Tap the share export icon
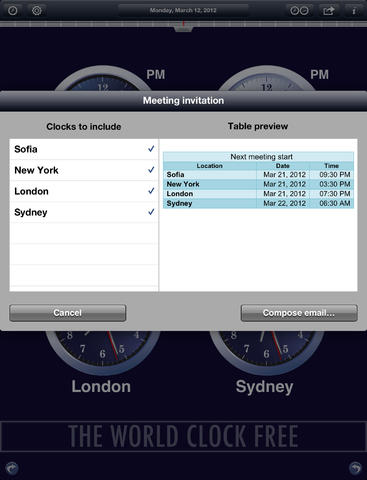The image size is (367, 480). click(329, 11)
